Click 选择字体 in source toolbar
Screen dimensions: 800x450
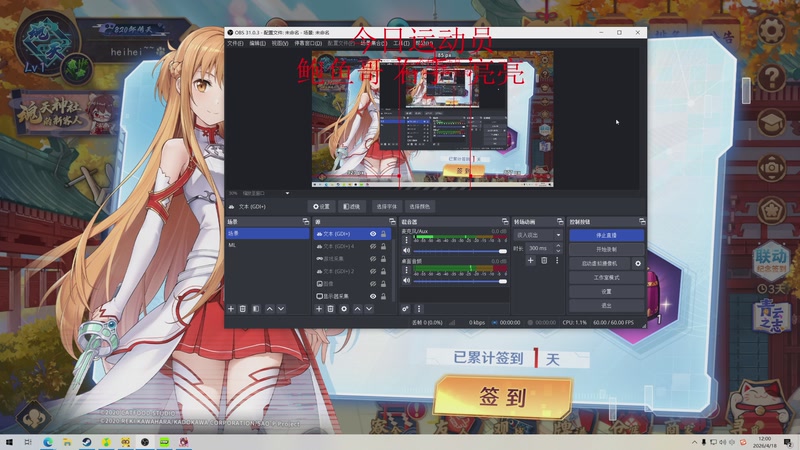point(386,207)
